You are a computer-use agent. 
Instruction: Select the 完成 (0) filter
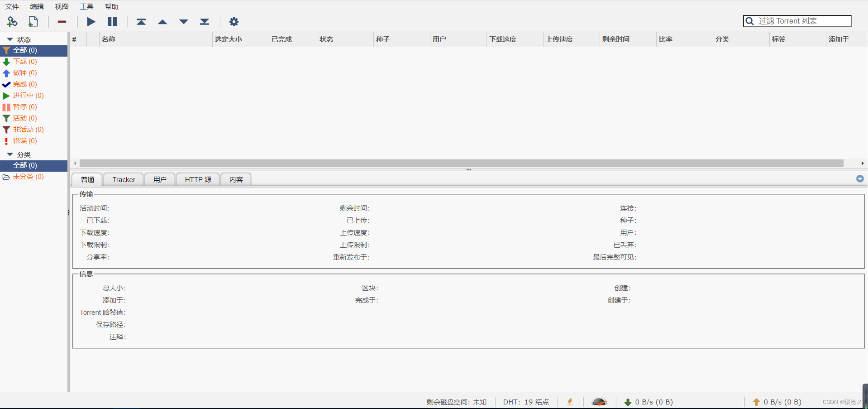[34, 84]
